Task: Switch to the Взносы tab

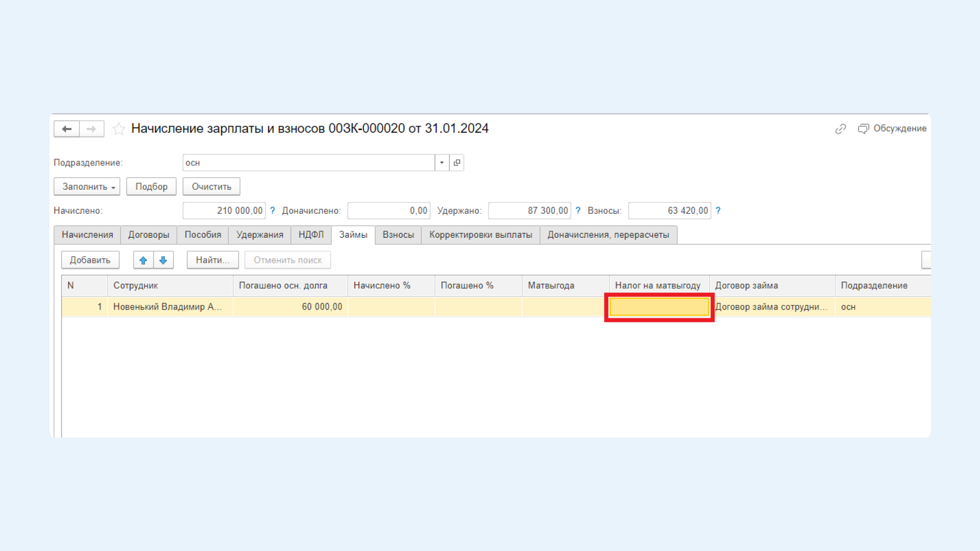Action: pos(398,234)
